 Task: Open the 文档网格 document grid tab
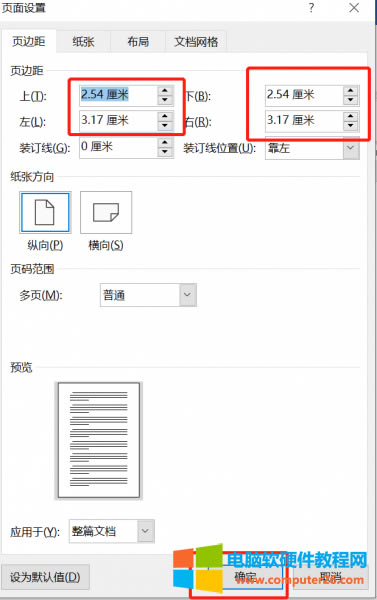[196, 41]
